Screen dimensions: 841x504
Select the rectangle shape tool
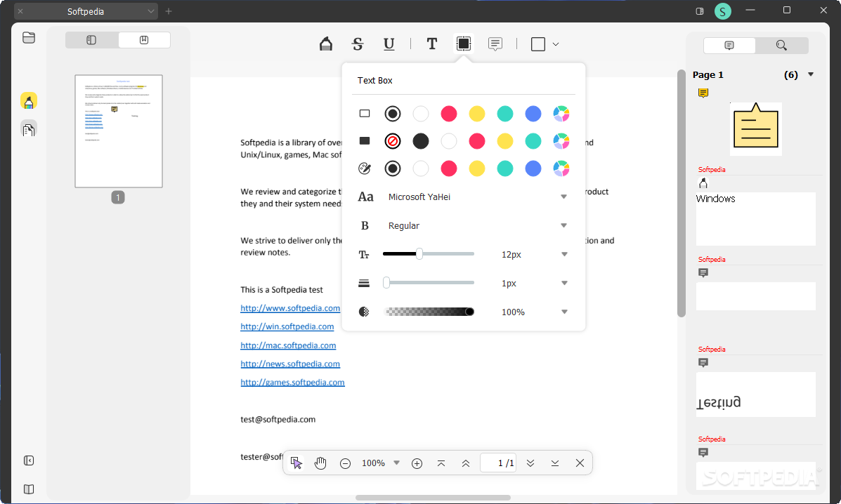538,44
